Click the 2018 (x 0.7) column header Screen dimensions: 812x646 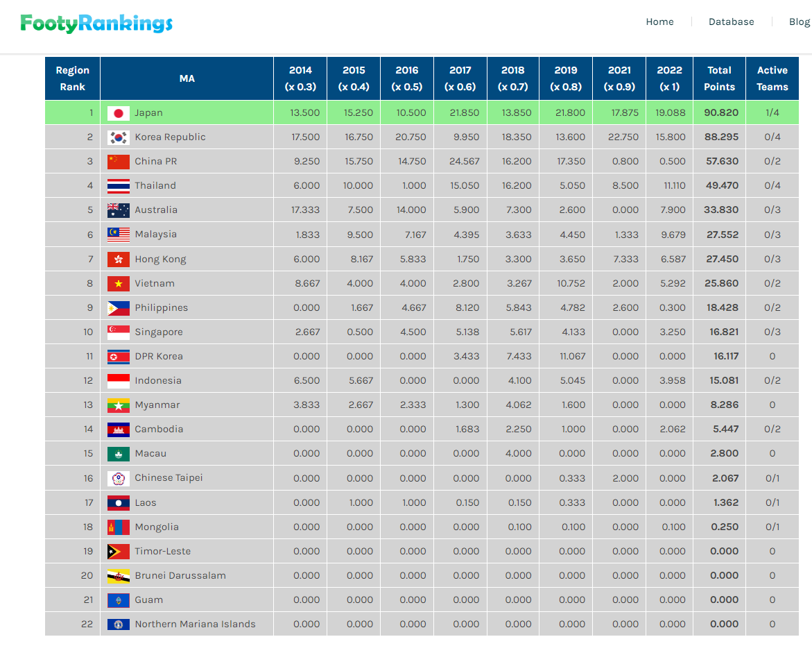pyautogui.click(x=513, y=78)
